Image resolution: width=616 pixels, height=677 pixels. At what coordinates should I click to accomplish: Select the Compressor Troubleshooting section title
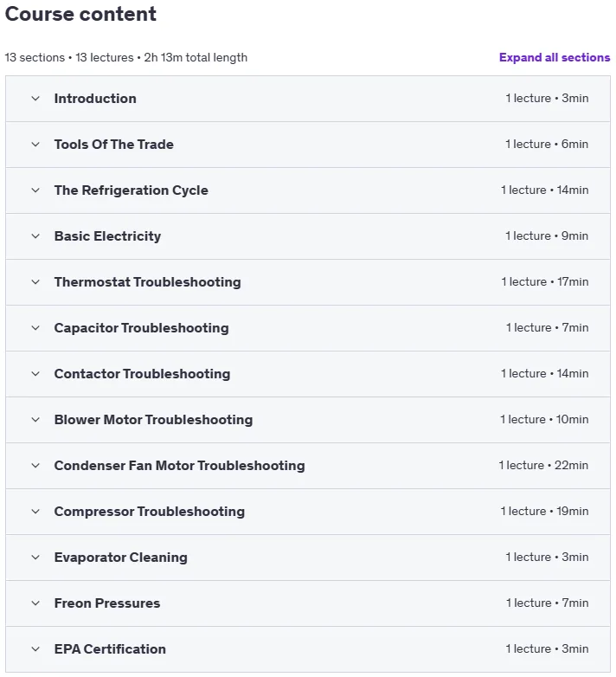click(150, 512)
